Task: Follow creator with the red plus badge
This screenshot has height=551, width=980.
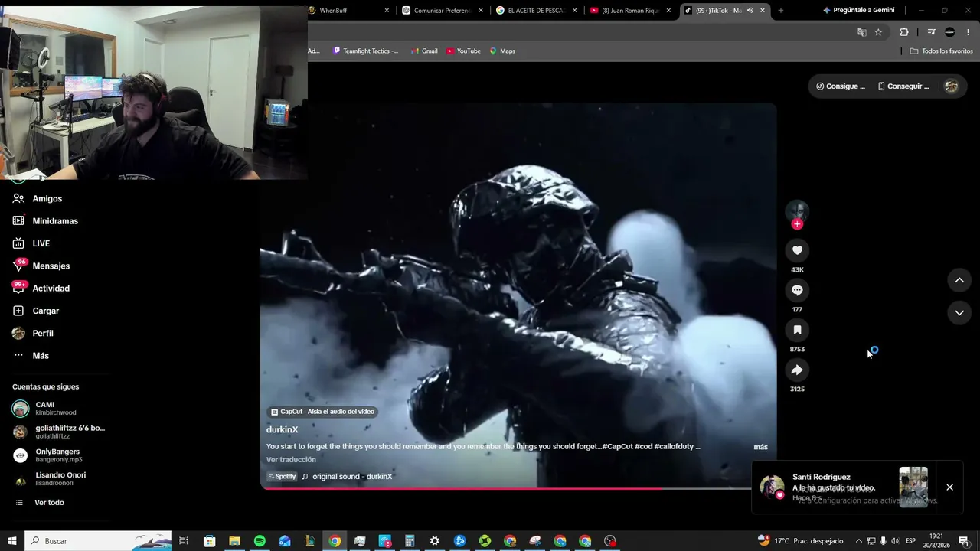Action: click(x=797, y=224)
